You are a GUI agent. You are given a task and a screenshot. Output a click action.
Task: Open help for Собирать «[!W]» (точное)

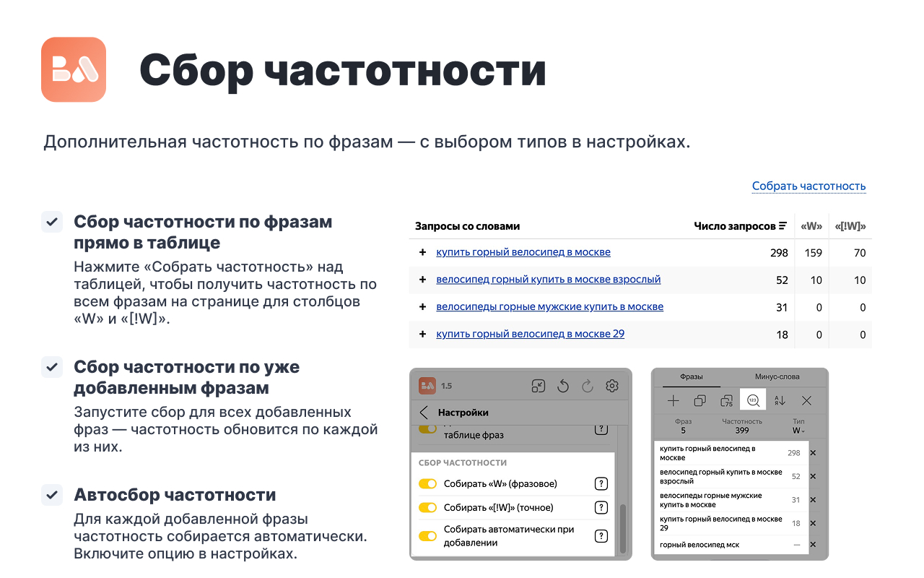(601, 507)
